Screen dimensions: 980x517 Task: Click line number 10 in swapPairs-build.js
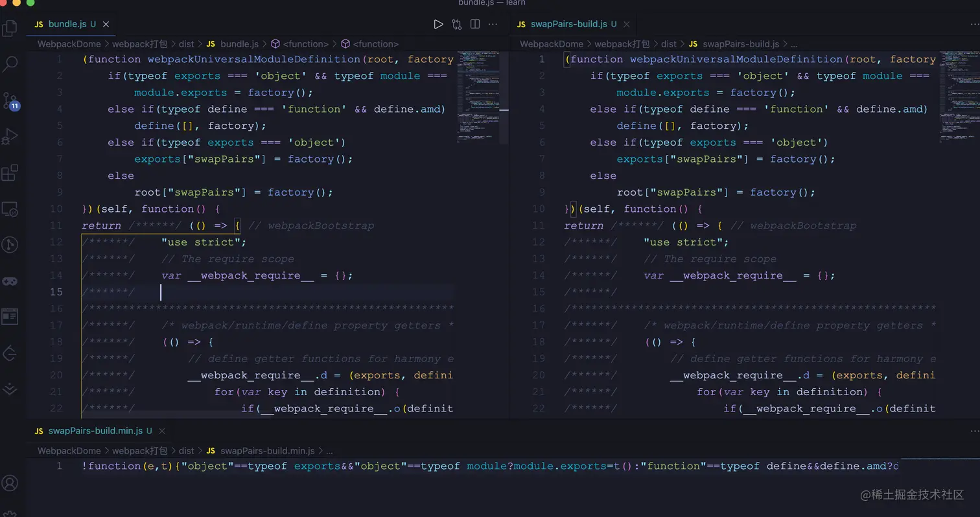pyautogui.click(x=538, y=209)
